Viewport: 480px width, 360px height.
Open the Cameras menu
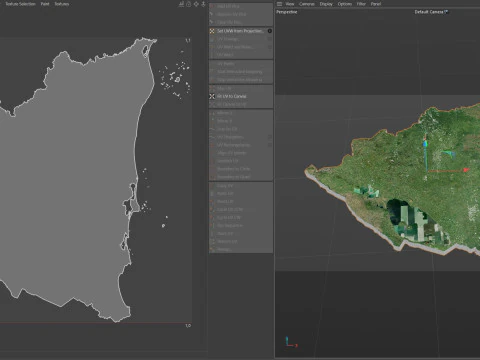click(x=307, y=4)
